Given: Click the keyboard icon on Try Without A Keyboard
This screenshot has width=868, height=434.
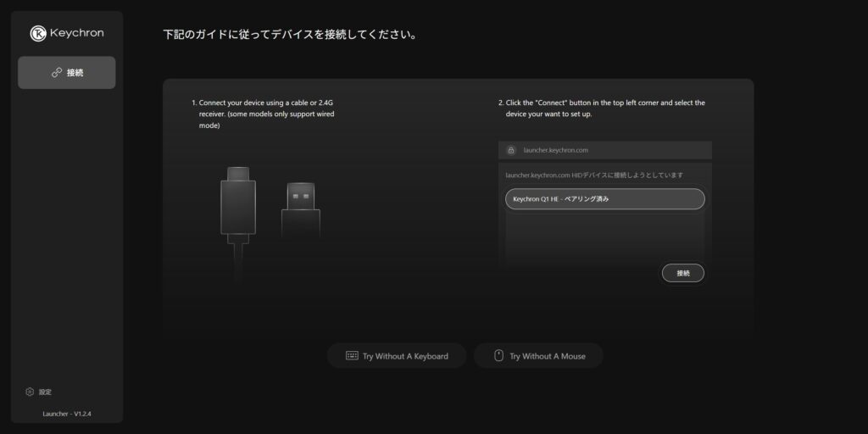Looking at the screenshot, I should (352, 356).
